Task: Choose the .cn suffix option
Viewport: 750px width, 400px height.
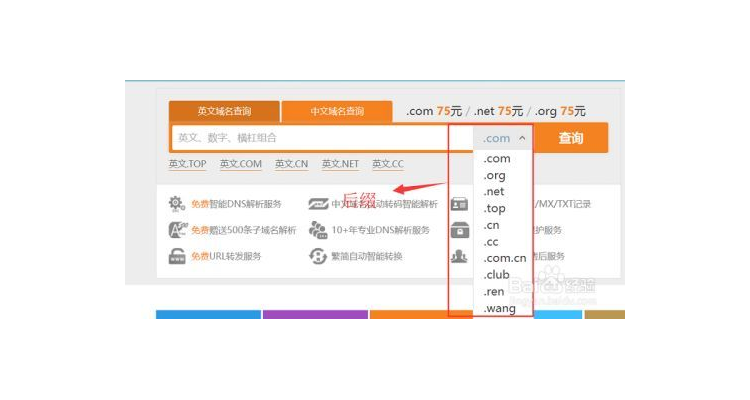Action: [491, 225]
